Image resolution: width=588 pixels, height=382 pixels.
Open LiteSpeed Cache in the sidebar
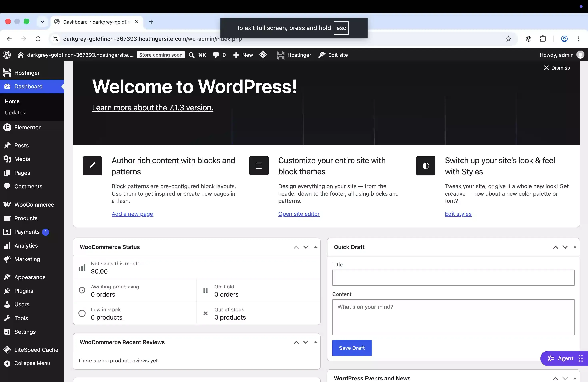point(32,350)
